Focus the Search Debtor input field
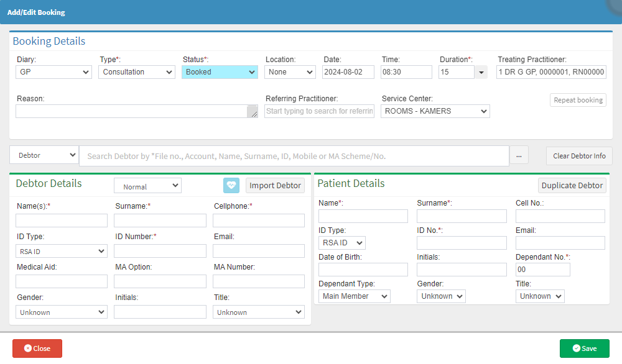622x364 pixels. (294, 156)
